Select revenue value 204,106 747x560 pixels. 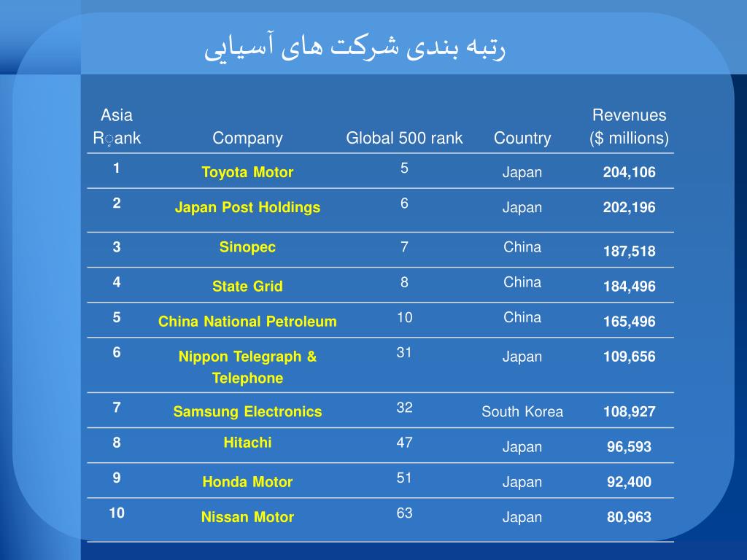629,172
